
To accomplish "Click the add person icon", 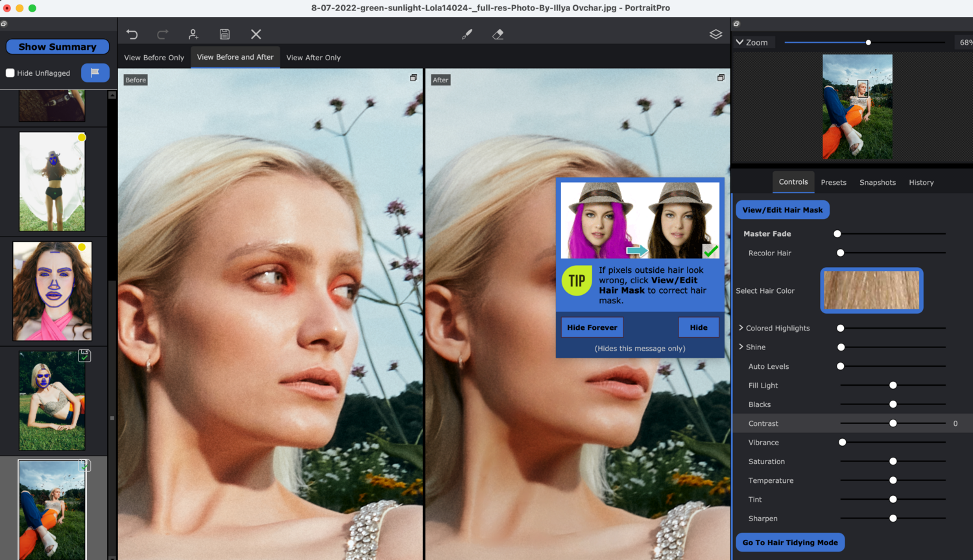I will tap(193, 34).
